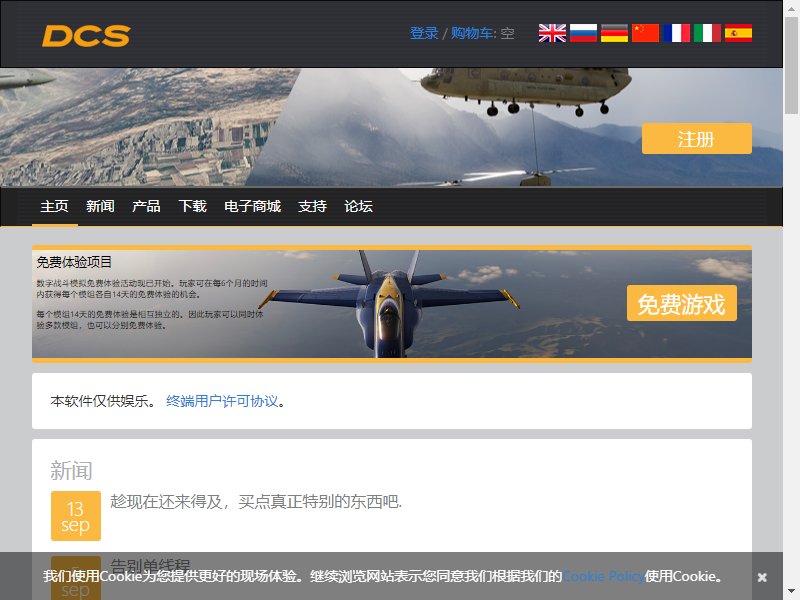The image size is (800, 600).
Task: Dismiss the cookie notice with the X
Action: pos(762,577)
